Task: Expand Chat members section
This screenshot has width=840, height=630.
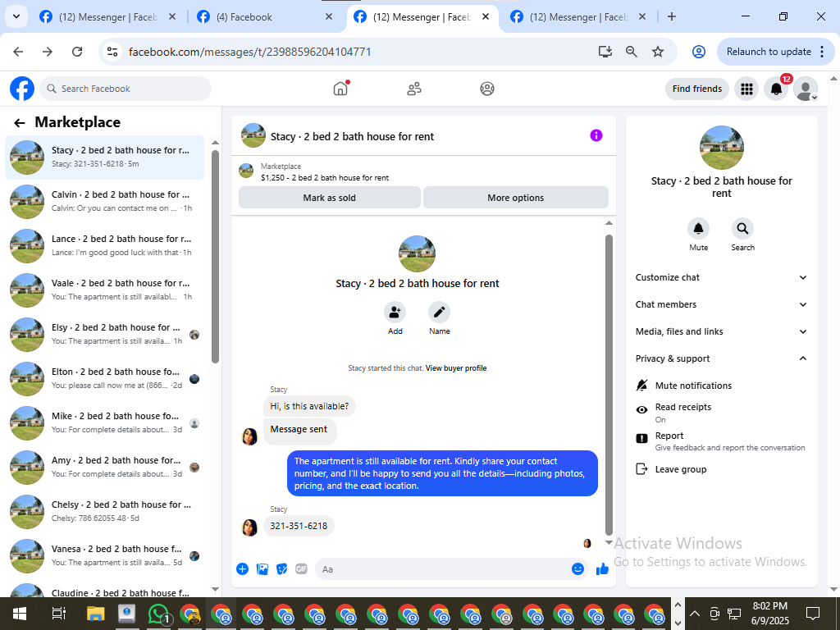Action: [x=721, y=304]
